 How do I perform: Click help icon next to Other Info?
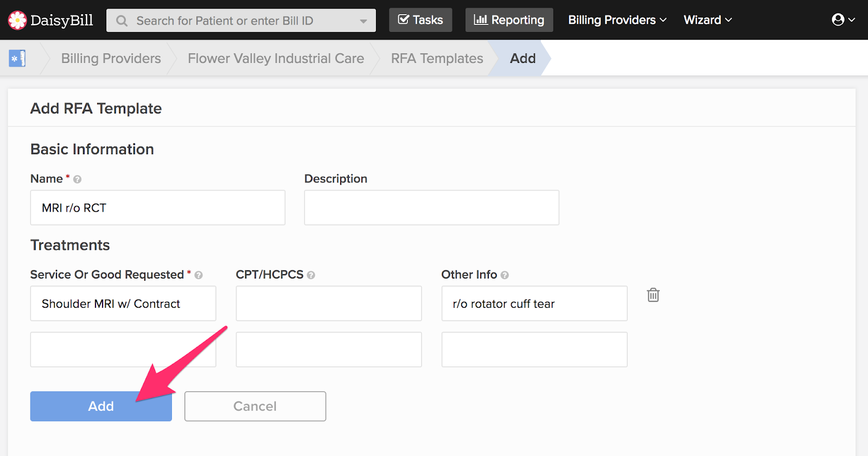point(505,275)
